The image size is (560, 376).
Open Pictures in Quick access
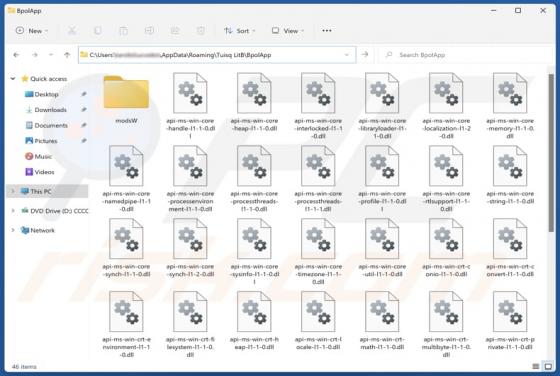pos(46,141)
